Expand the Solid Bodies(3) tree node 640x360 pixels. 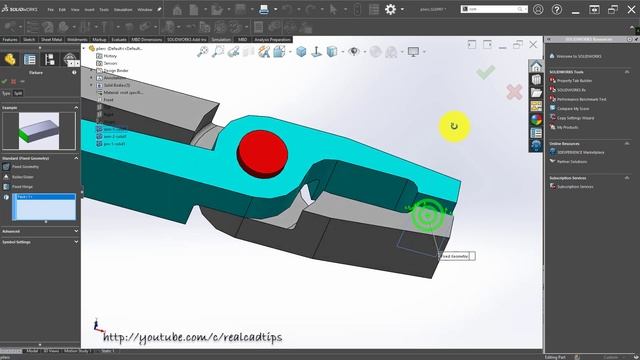tap(91, 85)
